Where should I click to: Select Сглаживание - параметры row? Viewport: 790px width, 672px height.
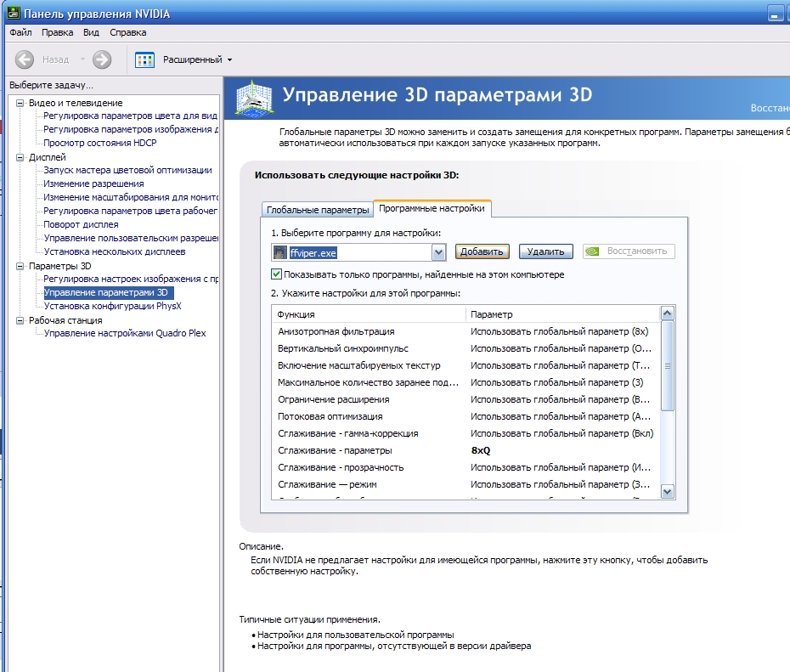[x=466, y=451]
